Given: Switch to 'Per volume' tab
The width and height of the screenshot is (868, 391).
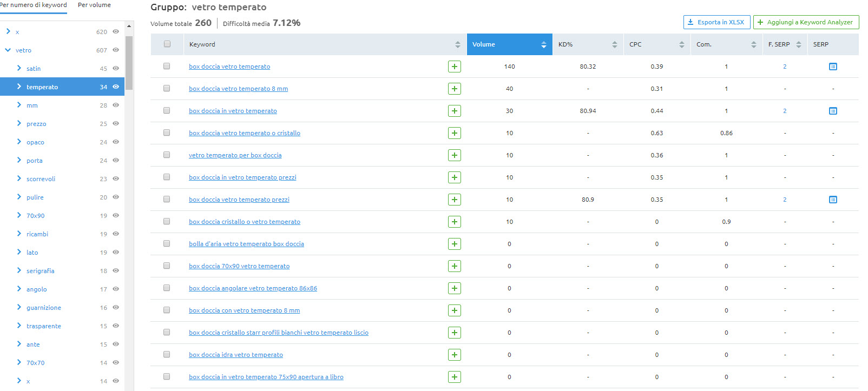Looking at the screenshot, I should click(x=94, y=5).
